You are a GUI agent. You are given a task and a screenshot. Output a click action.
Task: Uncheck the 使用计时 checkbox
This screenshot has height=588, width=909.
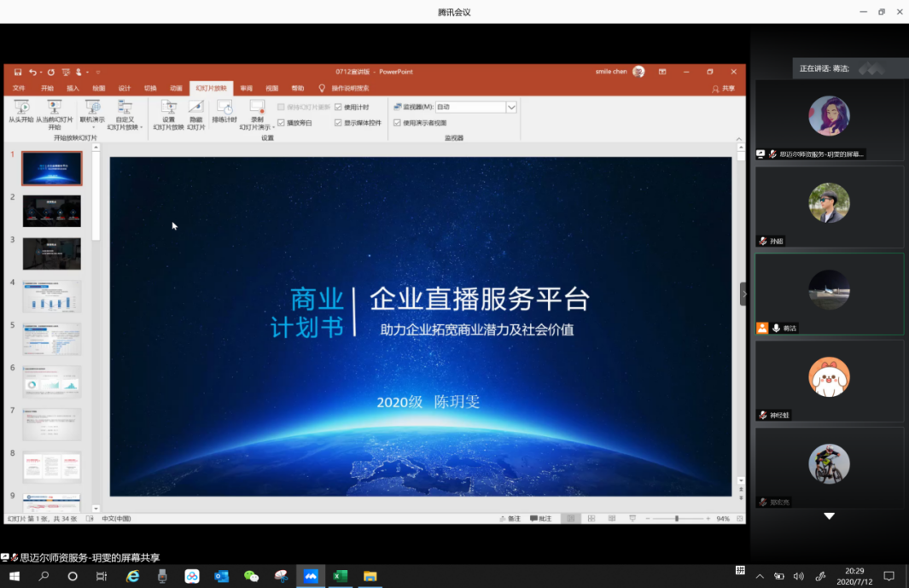click(x=338, y=108)
